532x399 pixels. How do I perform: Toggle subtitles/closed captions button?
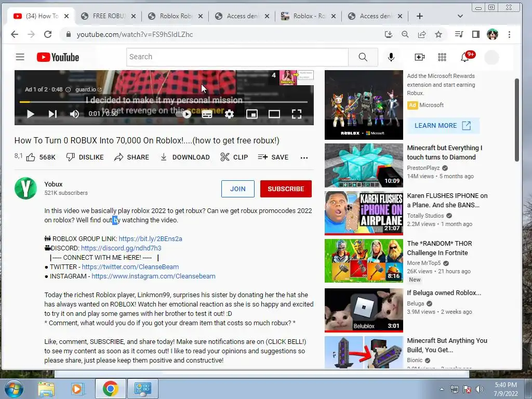[207, 114]
